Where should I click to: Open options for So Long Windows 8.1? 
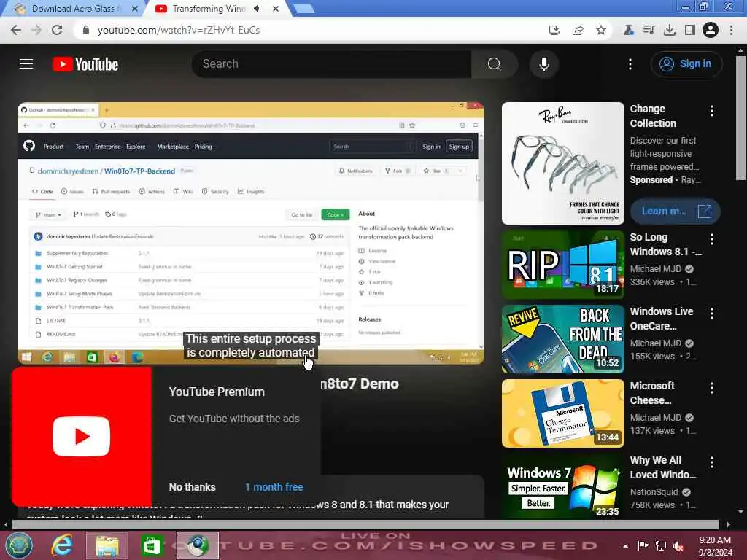[x=712, y=239]
